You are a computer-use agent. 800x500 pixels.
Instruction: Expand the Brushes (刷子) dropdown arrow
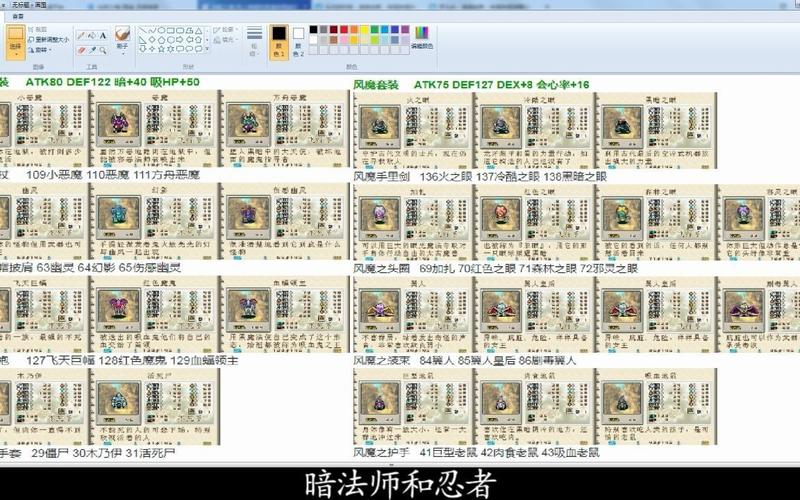(122, 54)
